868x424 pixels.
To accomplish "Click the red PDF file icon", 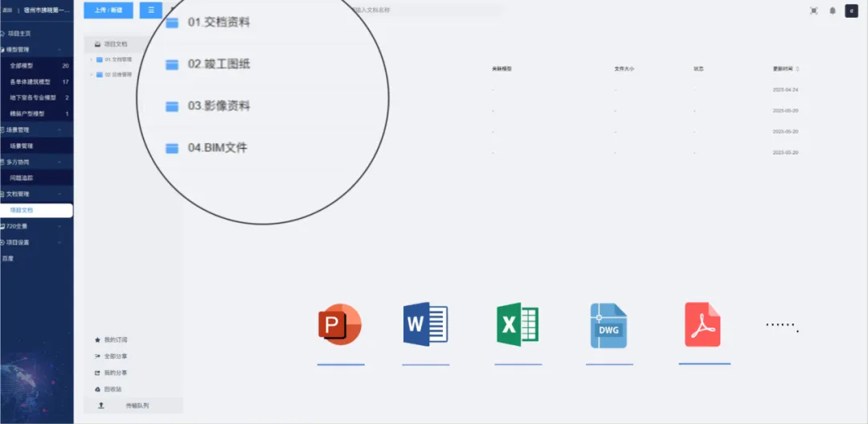I will point(702,325).
